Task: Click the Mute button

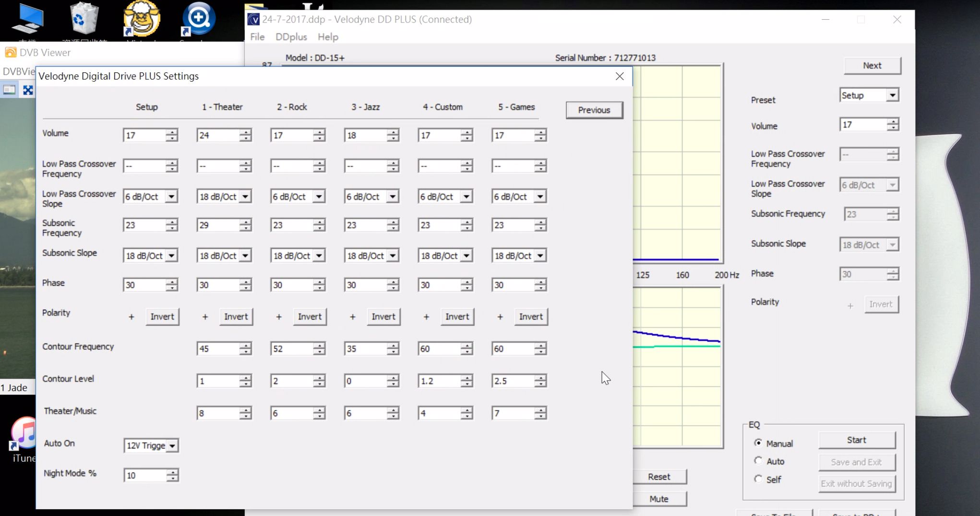Action: 659,499
